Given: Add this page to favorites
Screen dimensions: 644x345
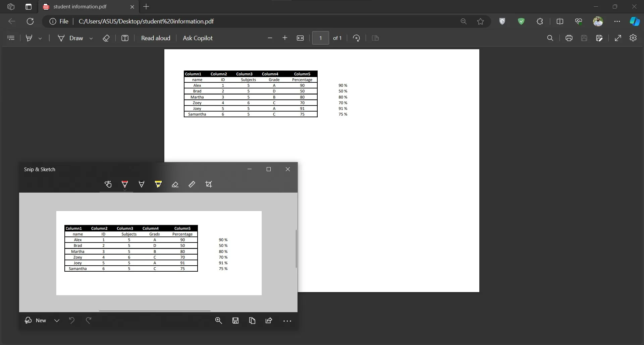Looking at the screenshot, I should (x=480, y=21).
